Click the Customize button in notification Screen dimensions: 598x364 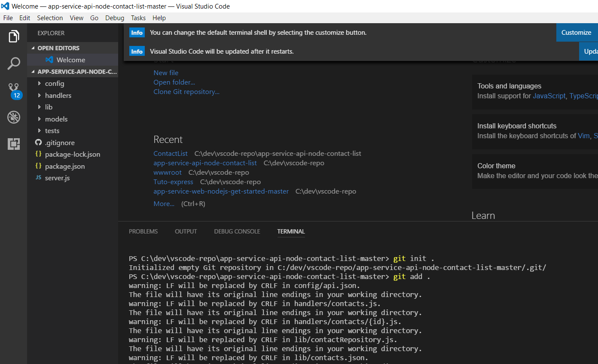577,33
